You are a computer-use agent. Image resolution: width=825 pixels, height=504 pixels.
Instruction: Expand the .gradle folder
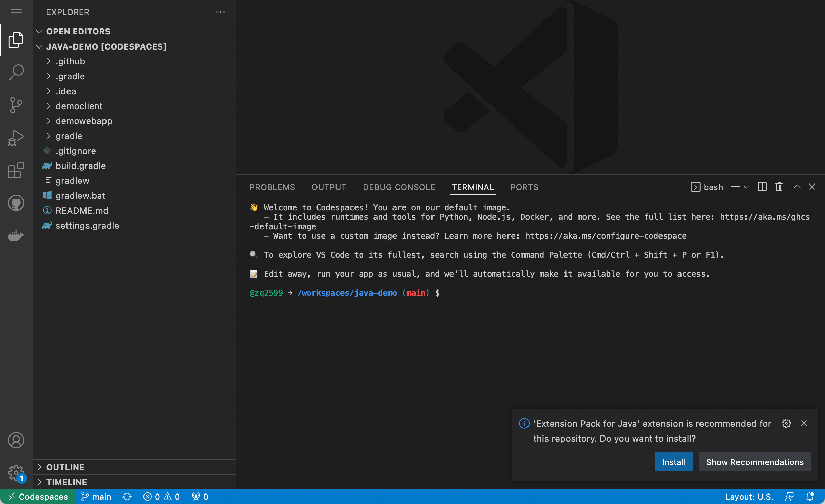(134, 76)
